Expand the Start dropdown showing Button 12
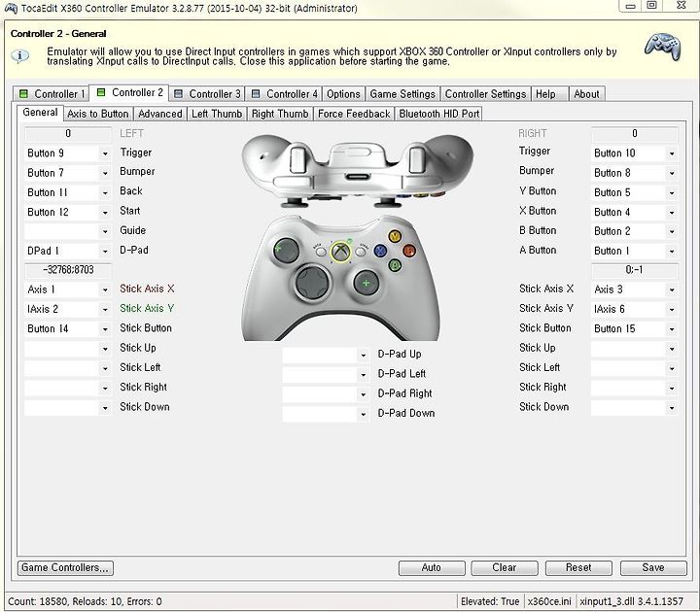The width and height of the screenshot is (700, 612). [x=67, y=213]
